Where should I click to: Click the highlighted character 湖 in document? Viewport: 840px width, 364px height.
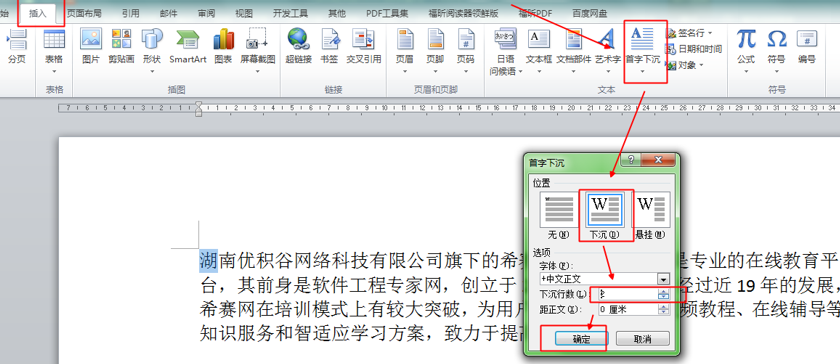(208, 260)
